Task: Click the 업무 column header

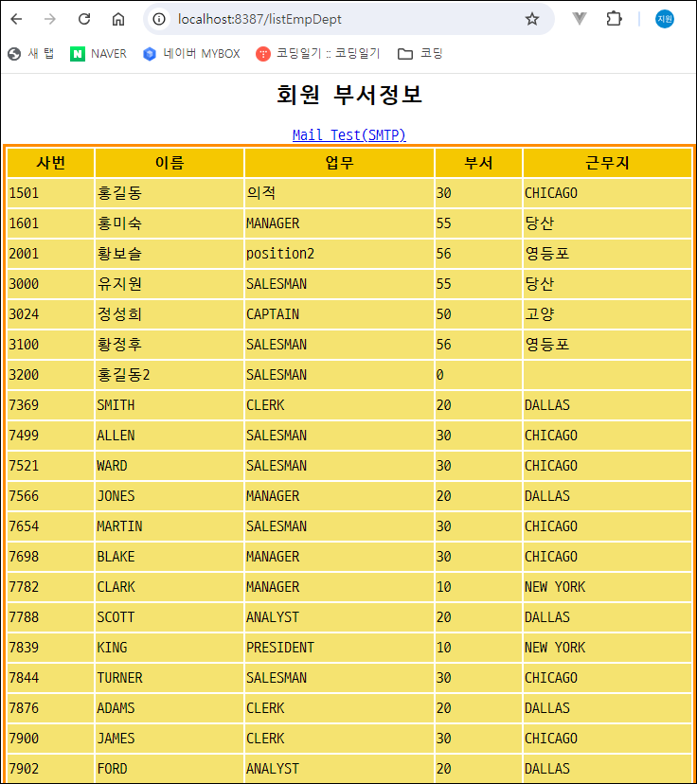Action: click(339, 163)
